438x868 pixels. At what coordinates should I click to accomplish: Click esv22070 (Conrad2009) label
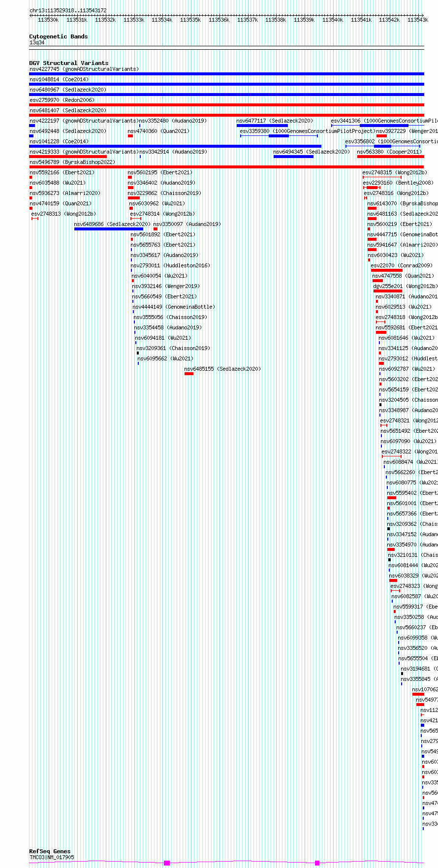click(x=402, y=265)
